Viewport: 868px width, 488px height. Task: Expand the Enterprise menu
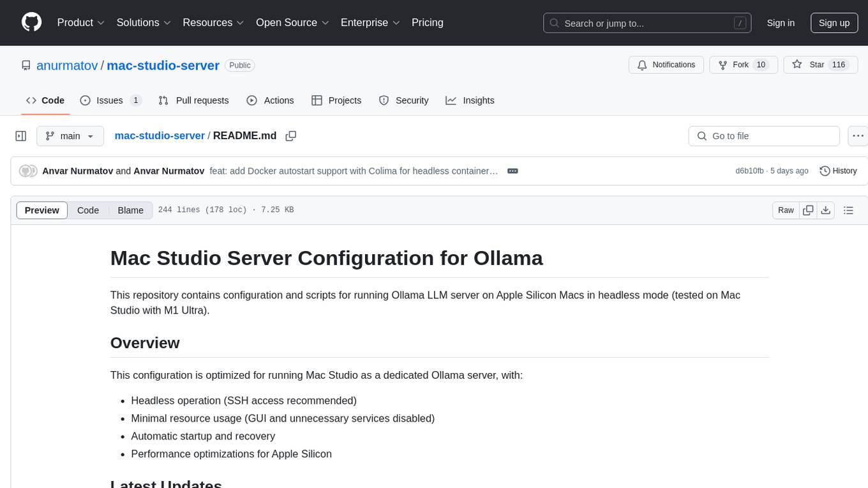coord(370,22)
